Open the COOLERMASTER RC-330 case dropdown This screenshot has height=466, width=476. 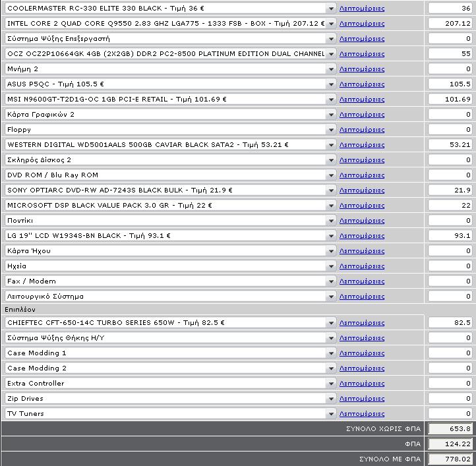330,9
